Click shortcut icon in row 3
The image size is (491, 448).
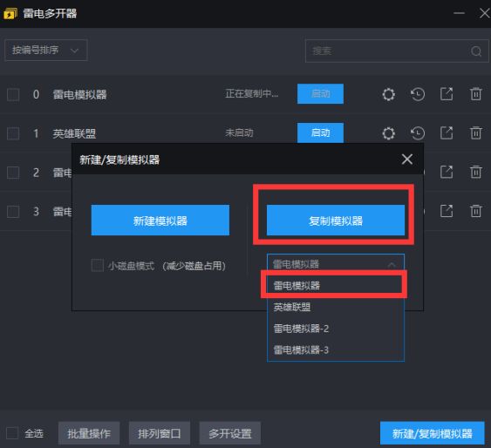[447, 211]
